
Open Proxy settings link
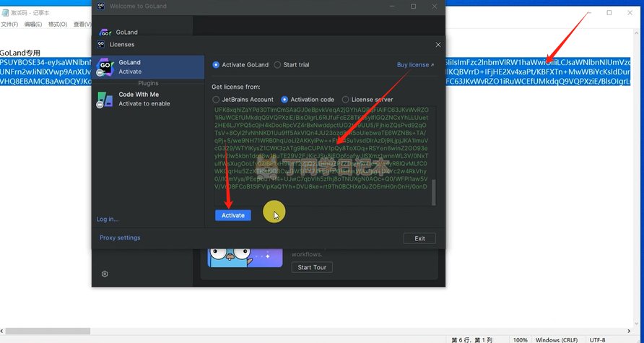point(120,238)
